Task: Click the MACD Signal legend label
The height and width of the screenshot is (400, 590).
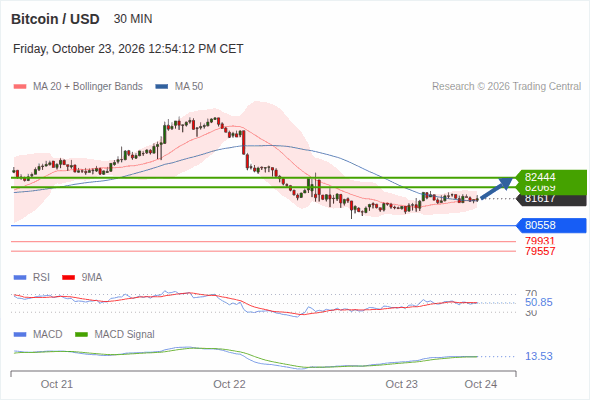Action: coord(125,334)
